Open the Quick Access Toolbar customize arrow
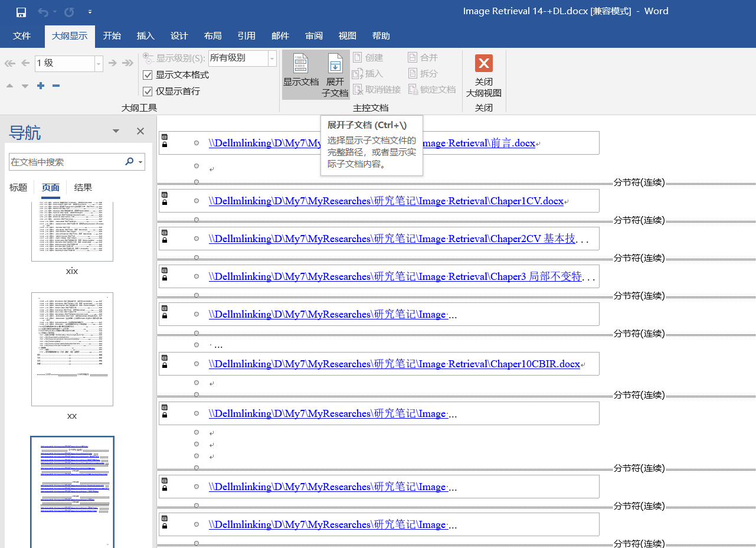Screen dimensions: 756x548 tap(90, 12)
